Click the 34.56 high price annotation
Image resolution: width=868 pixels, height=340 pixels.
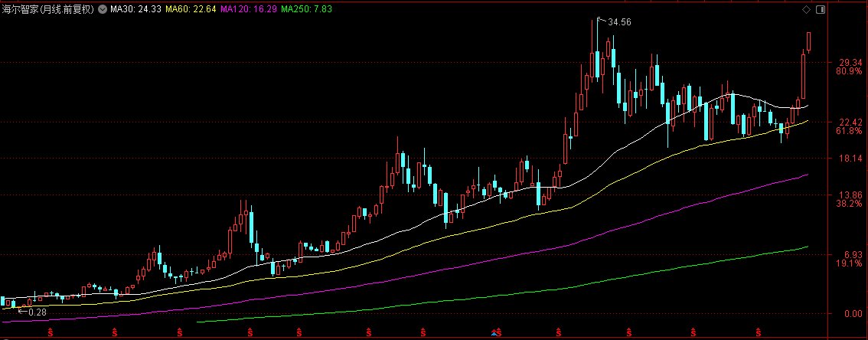click(x=618, y=22)
